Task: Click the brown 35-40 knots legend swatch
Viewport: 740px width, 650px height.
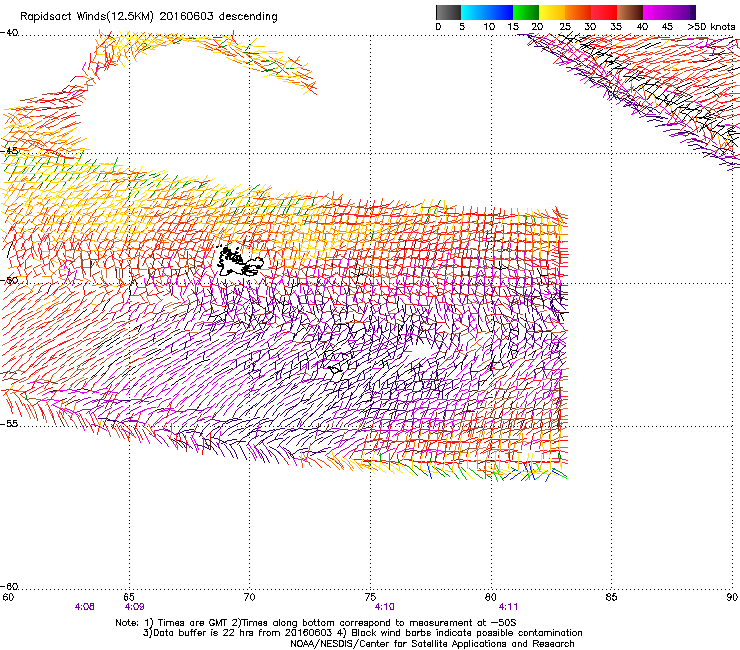Action: 630,12
